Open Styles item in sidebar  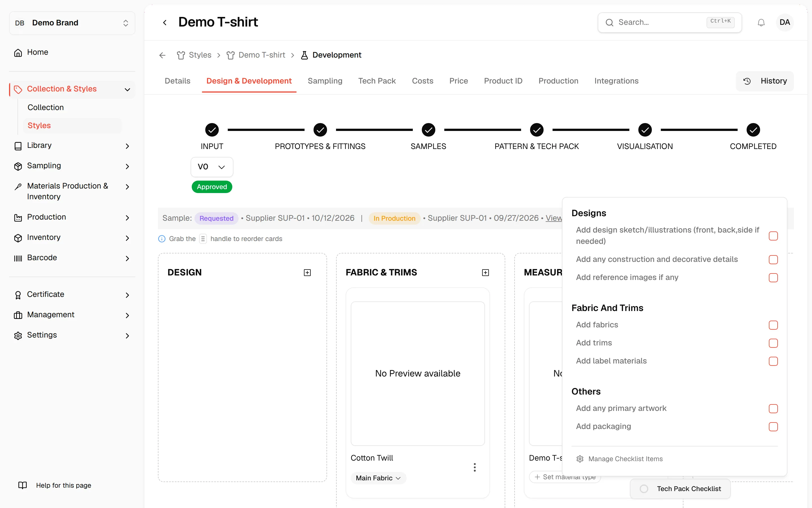pos(72,126)
